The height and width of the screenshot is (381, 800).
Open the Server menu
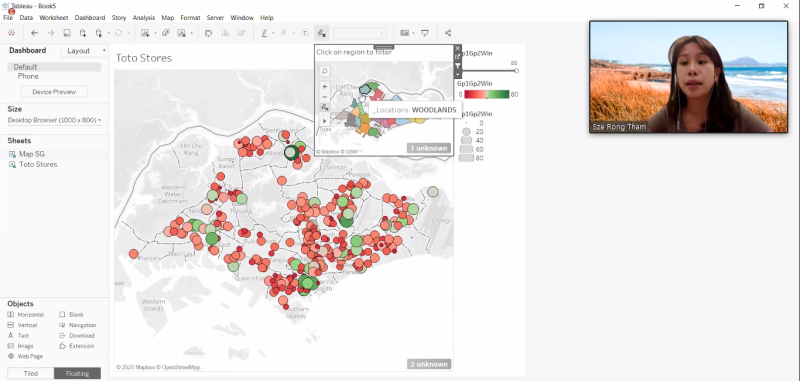(x=215, y=18)
